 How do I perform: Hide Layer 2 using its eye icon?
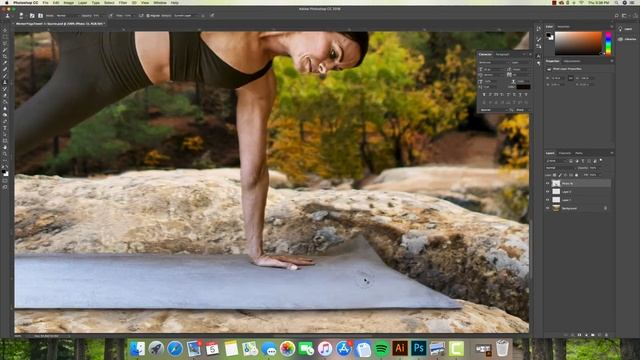[547, 191]
